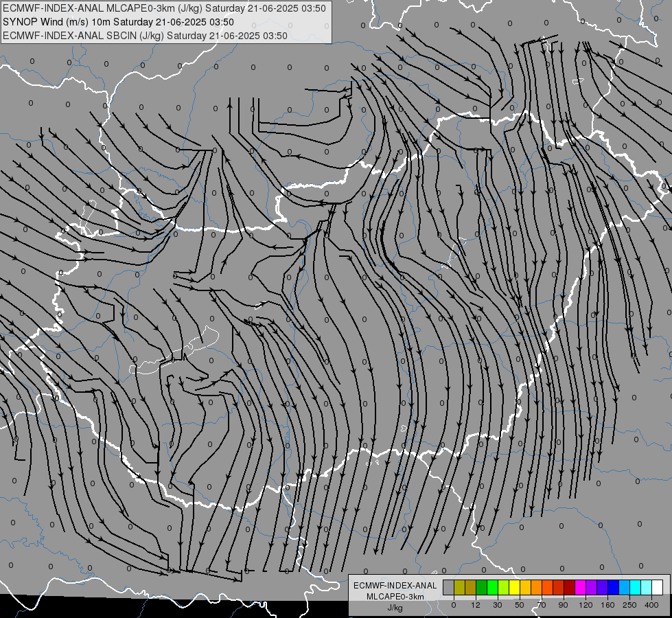Screen dimensions: 672x618
Task: Select the bright green legend swatch
Action: [x=493, y=588]
